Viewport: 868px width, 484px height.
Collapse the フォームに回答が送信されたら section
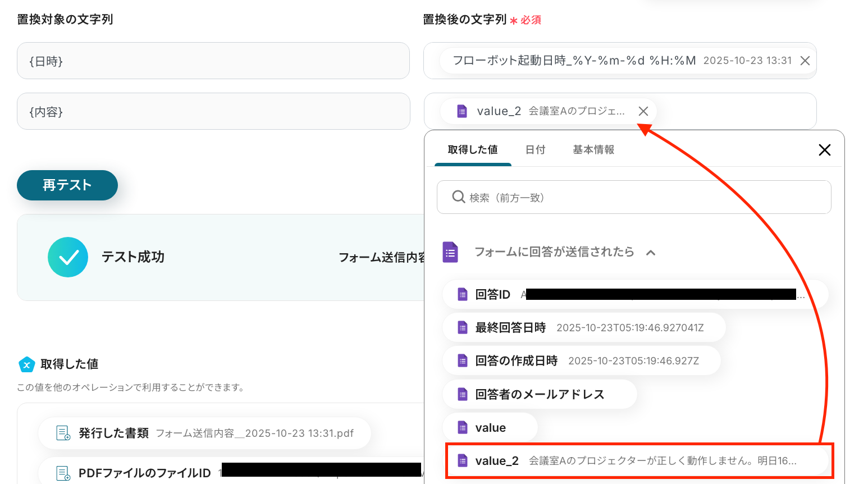click(651, 253)
